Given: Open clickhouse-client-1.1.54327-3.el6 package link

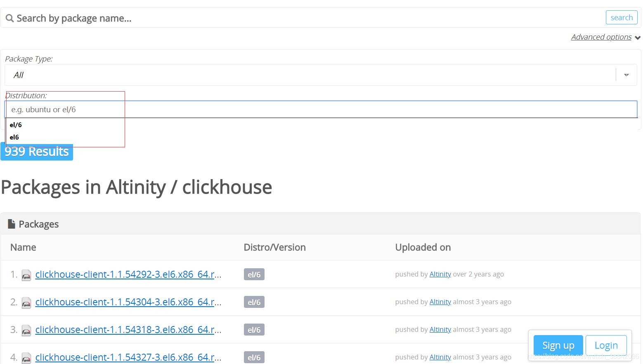Looking at the screenshot, I should (x=128, y=357).
